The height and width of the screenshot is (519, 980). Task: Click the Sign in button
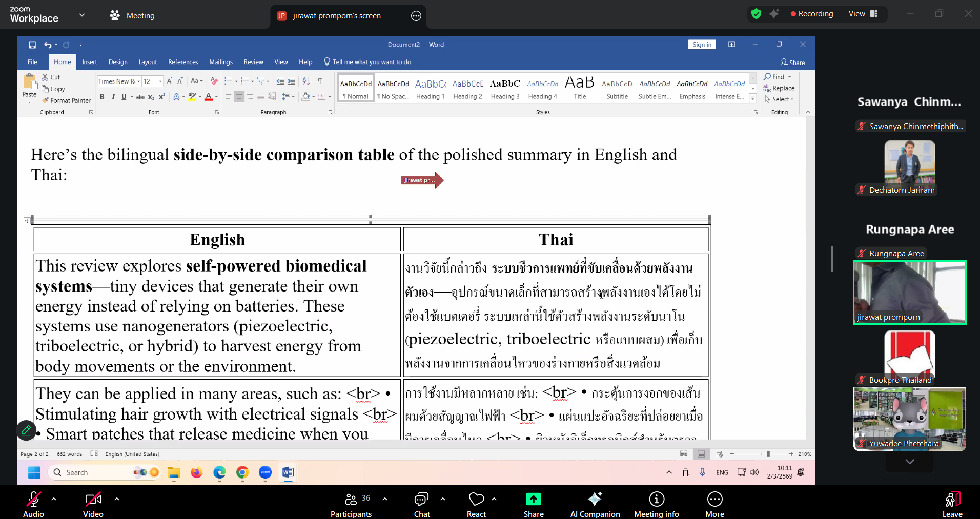[x=702, y=45]
